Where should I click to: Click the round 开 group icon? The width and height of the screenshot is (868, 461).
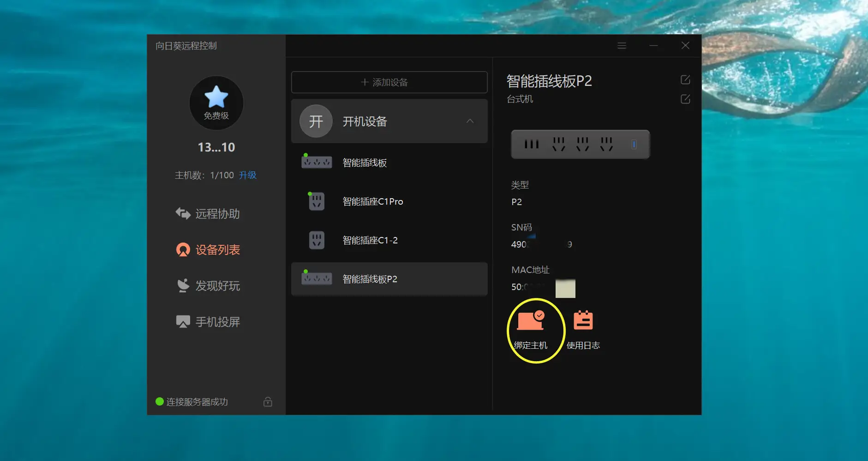(x=316, y=121)
